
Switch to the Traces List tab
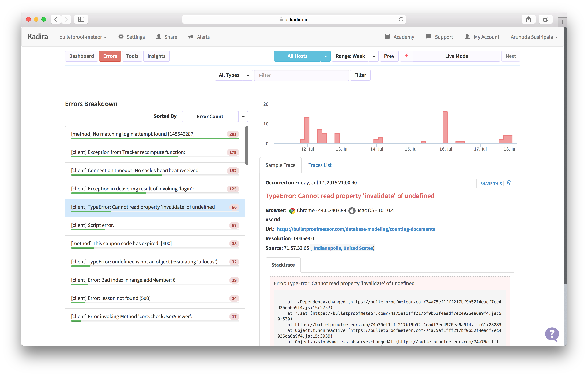coord(320,165)
